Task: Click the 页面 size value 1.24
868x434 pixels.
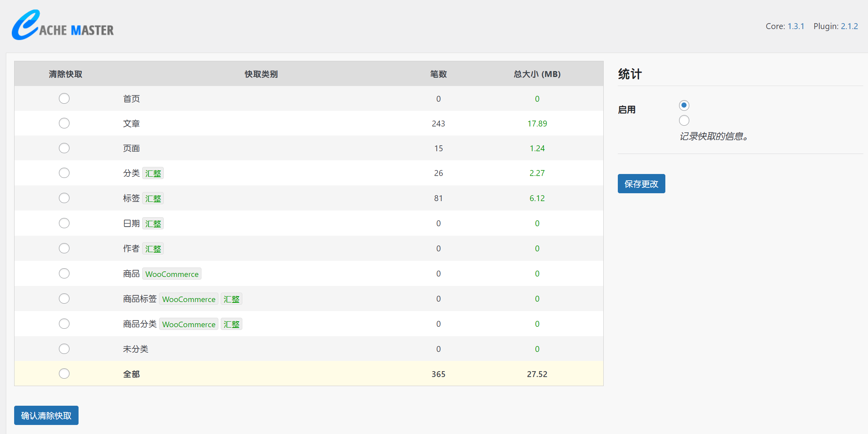Action: coord(537,148)
